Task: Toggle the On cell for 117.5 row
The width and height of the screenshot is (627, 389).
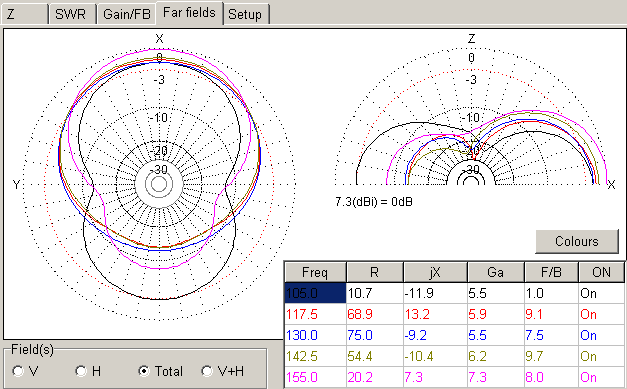Action: (601, 314)
